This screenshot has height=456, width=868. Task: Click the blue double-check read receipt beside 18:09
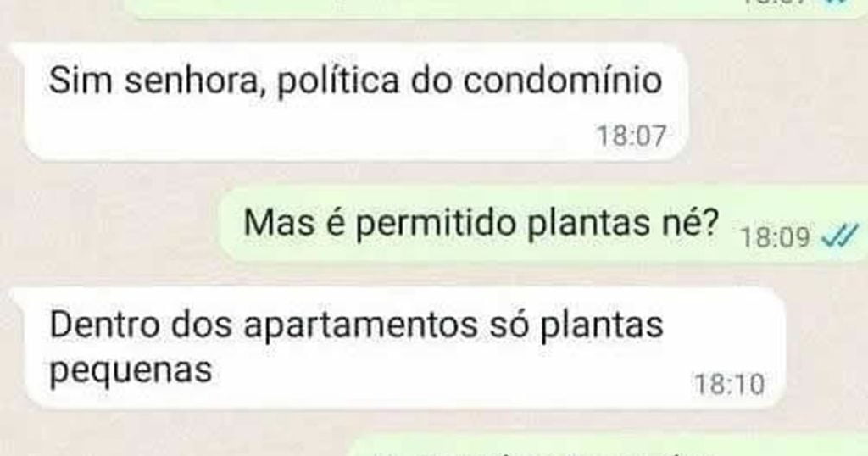(x=840, y=235)
